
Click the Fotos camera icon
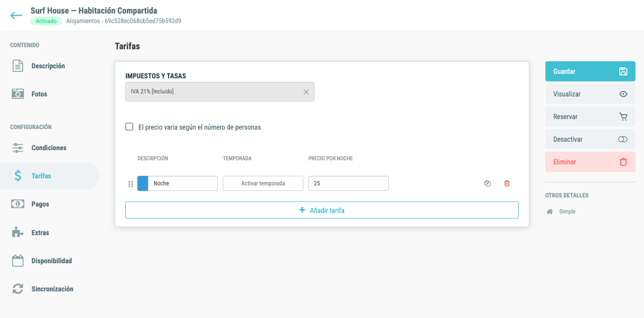coord(18,94)
